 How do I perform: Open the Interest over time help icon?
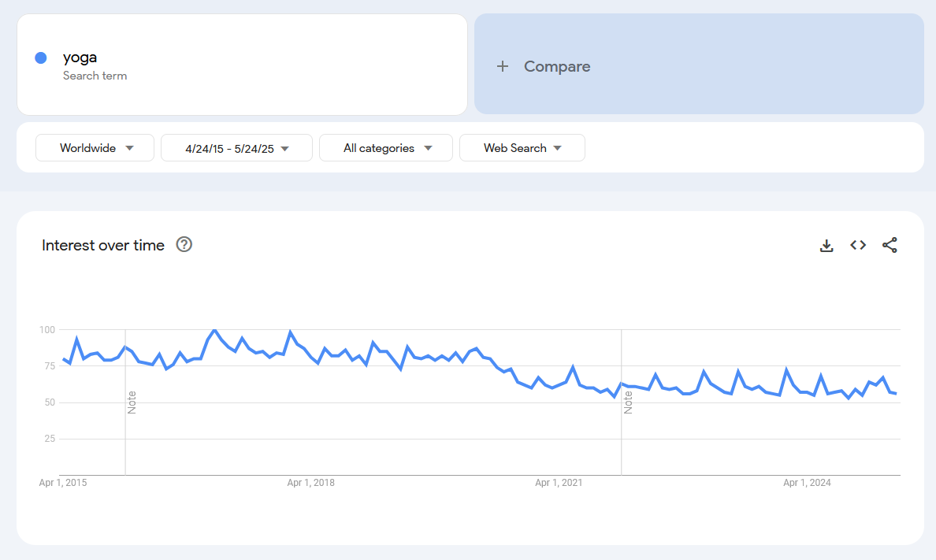184,245
